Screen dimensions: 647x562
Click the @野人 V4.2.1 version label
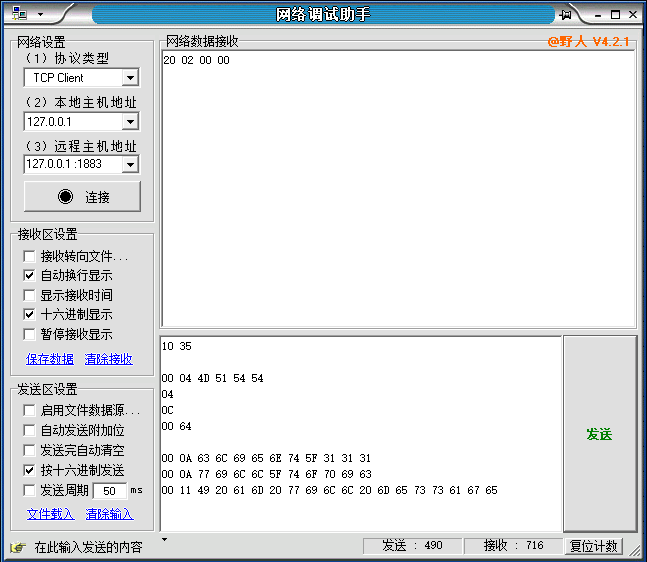click(588, 42)
